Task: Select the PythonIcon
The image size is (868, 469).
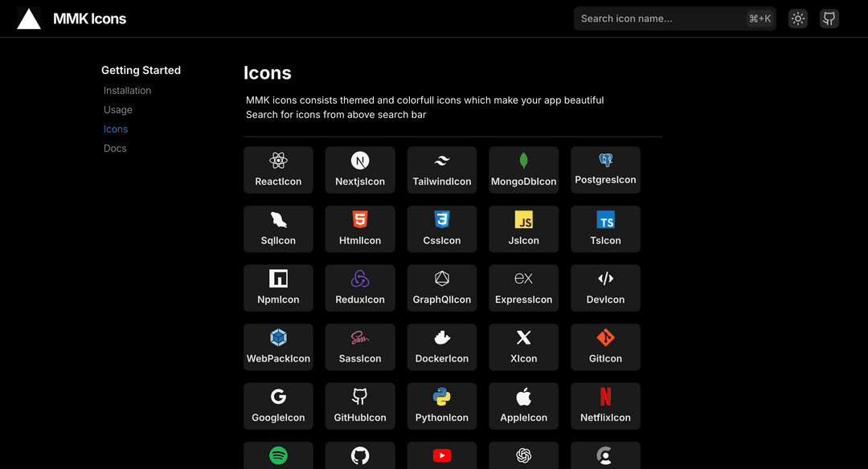Action: pyautogui.click(x=441, y=406)
